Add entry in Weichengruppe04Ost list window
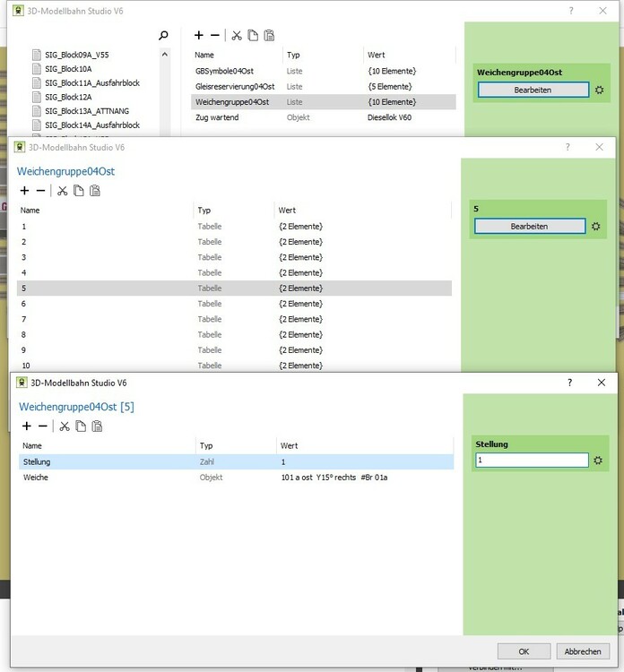 click(25, 190)
